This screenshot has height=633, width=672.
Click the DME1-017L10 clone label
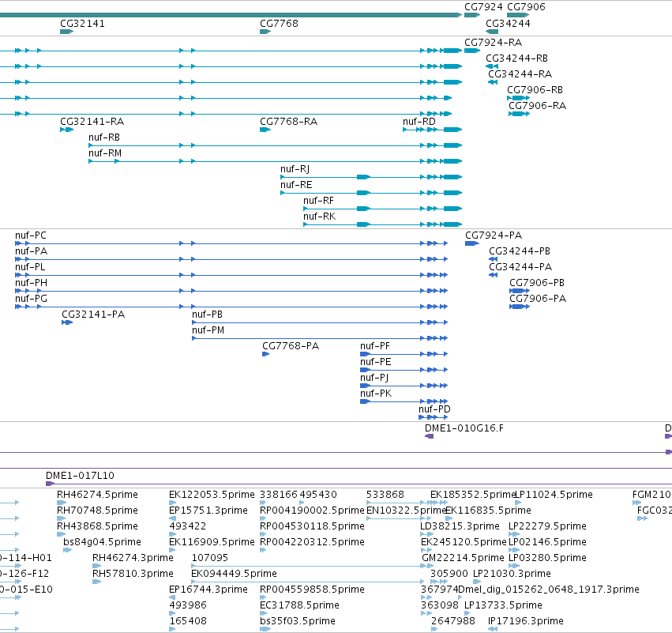80,476
